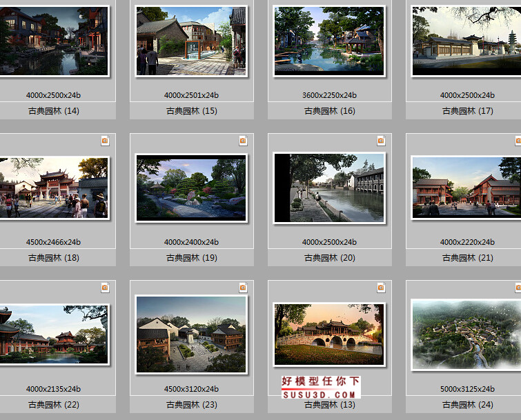Select the 古典园林 (17) pagoda building thumbnail

click(x=466, y=41)
